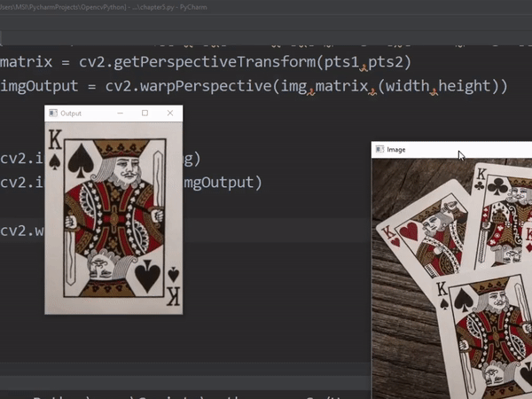The image size is (532, 399).
Task: Select the Image window title bar
Action: tap(451, 150)
